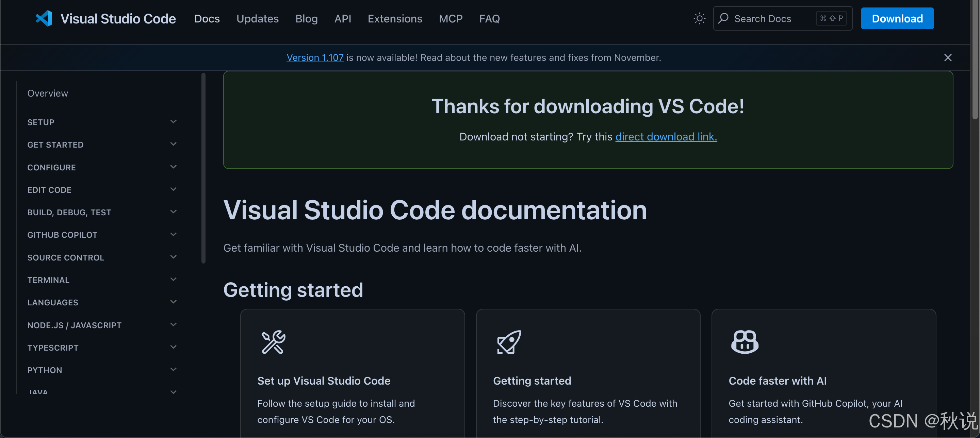Follow the direct download link
This screenshot has height=438, width=980.
pos(666,136)
